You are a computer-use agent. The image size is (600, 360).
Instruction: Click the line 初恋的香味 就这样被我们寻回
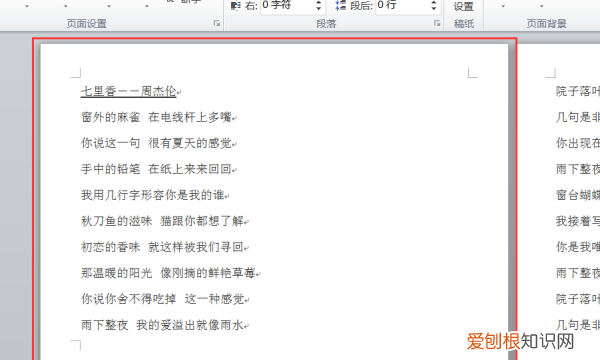(x=163, y=247)
